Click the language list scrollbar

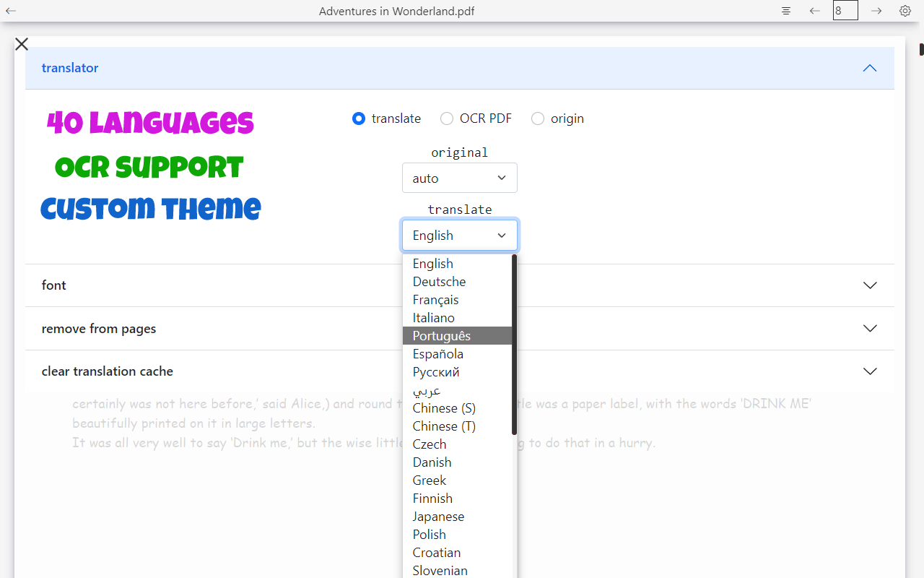coord(515,344)
